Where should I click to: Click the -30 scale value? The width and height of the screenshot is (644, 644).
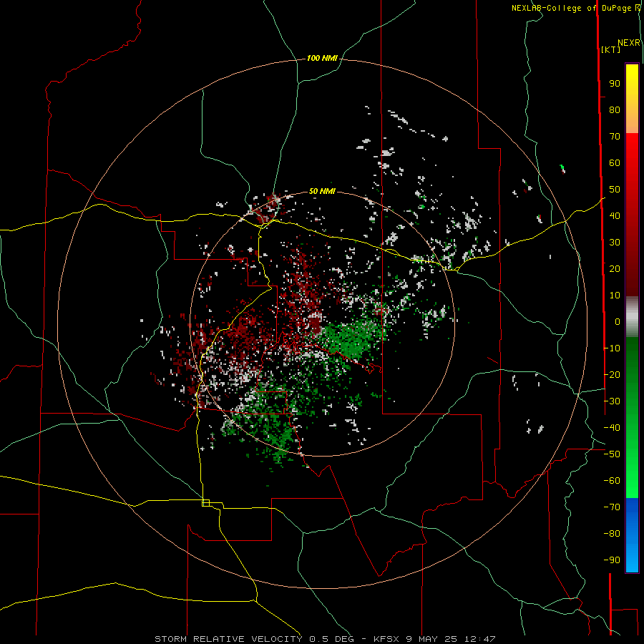click(612, 401)
